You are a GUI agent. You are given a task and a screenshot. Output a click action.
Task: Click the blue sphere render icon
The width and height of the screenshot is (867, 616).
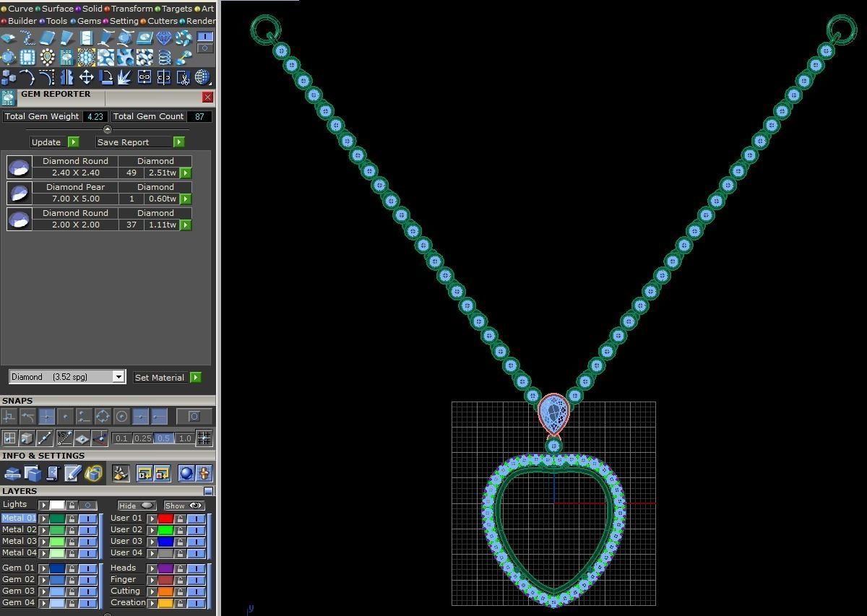click(186, 474)
